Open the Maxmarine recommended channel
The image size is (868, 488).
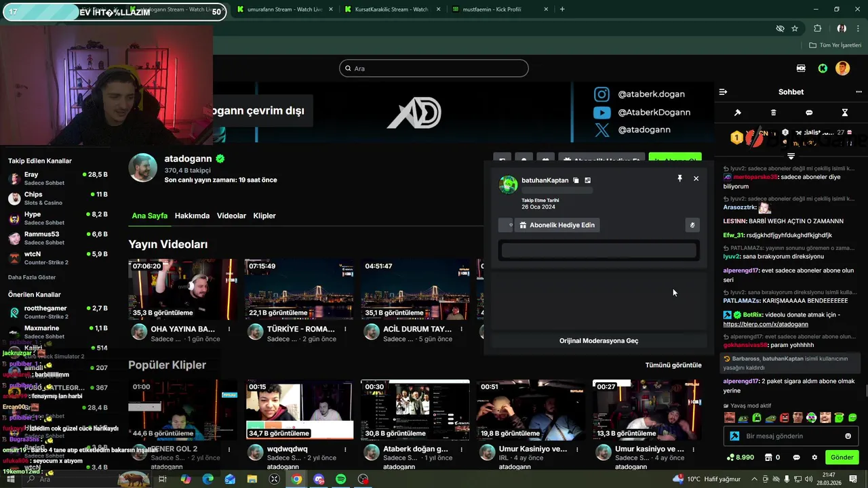[58, 332]
